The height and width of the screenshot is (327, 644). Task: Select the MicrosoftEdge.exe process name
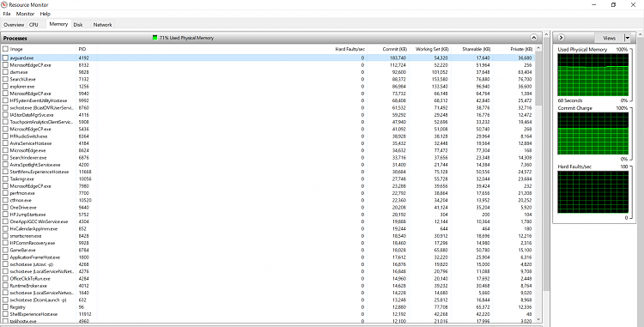point(28,150)
